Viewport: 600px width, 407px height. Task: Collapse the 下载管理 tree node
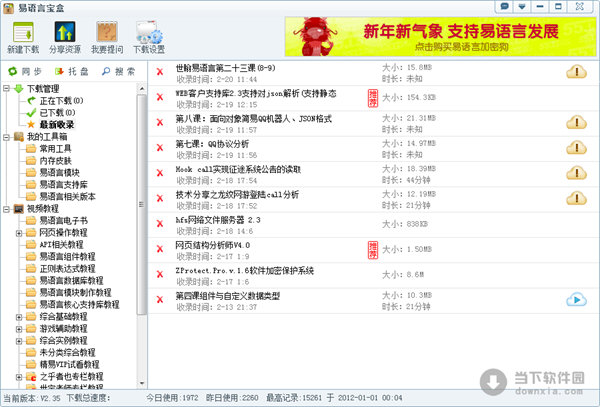pos(7,89)
